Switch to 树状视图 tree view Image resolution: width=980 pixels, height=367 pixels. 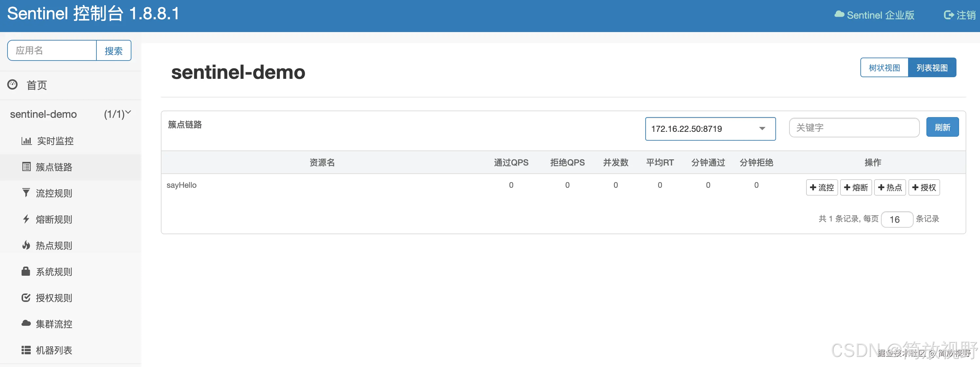click(x=884, y=68)
